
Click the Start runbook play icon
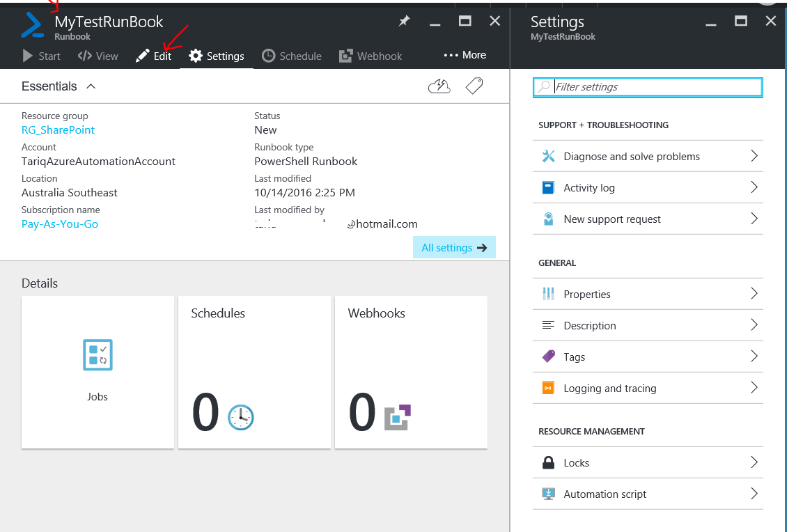click(28, 56)
